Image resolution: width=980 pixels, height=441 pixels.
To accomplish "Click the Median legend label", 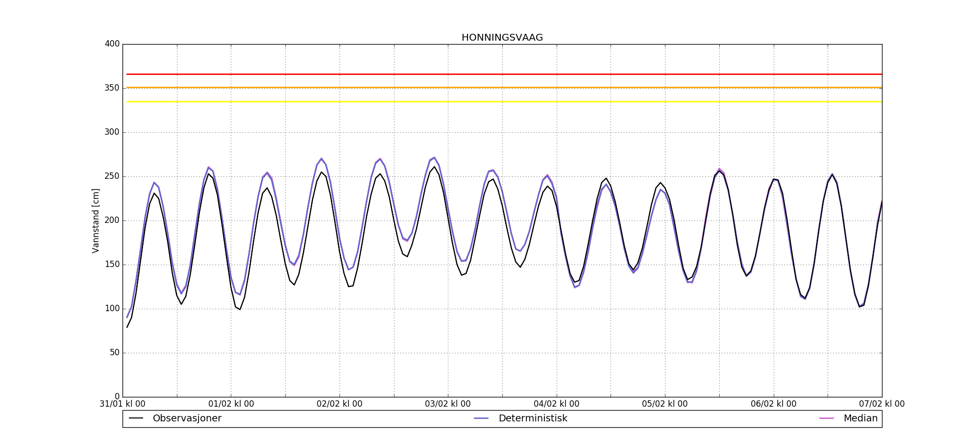I will point(860,418).
